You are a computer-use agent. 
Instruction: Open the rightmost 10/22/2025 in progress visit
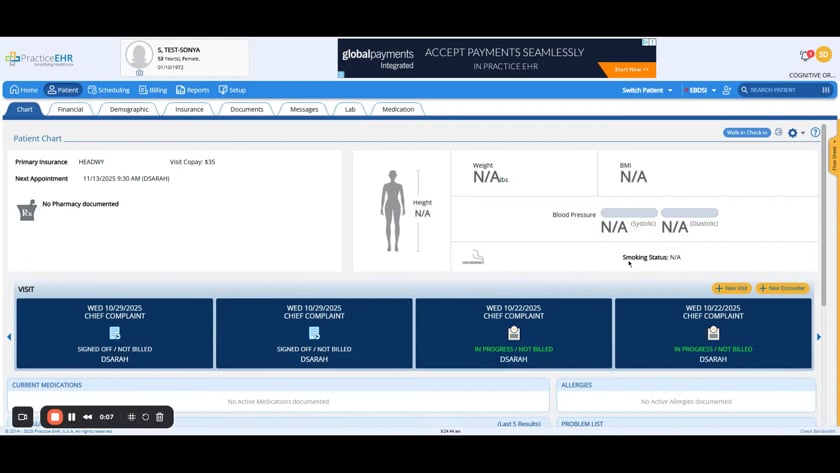click(713, 333)
